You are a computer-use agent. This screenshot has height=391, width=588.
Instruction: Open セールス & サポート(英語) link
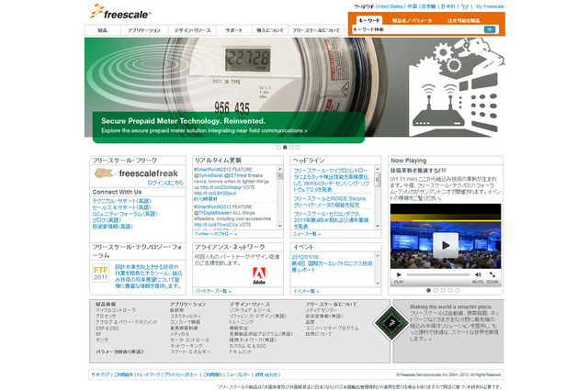pos(121,207)
